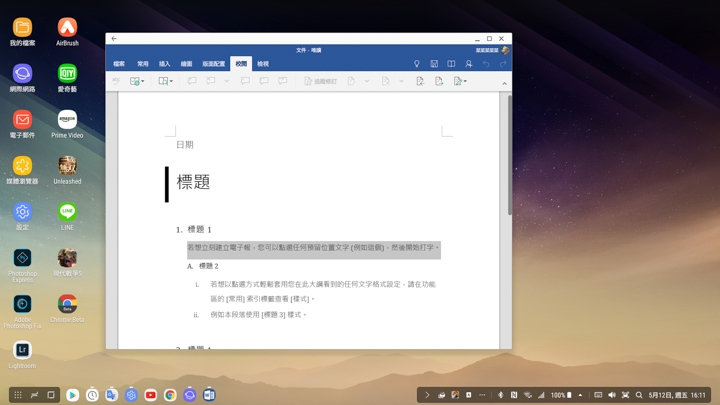Expand the accept change dropdown arrow
Viewport: 720px width, 405px height.
tap(367, 81)
